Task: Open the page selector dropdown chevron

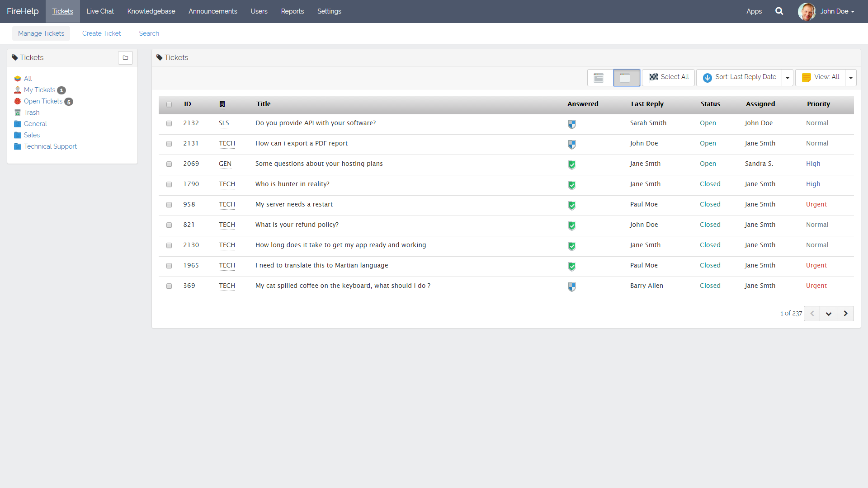Action: click(829, 314)
